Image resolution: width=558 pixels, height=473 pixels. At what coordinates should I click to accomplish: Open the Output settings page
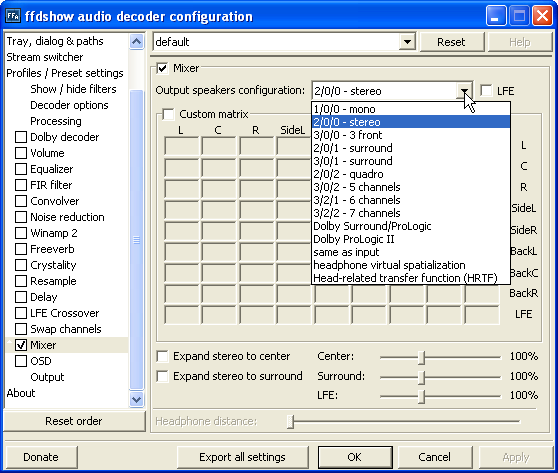47,377
